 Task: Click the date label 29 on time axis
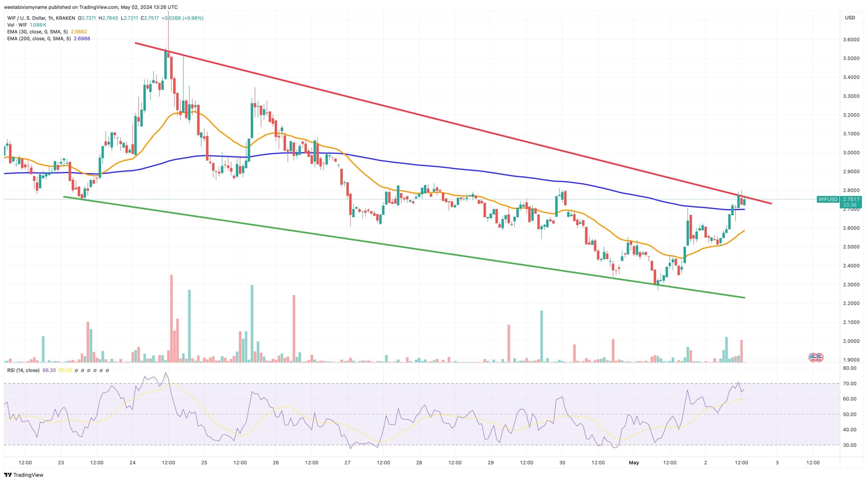pos(491,462)
